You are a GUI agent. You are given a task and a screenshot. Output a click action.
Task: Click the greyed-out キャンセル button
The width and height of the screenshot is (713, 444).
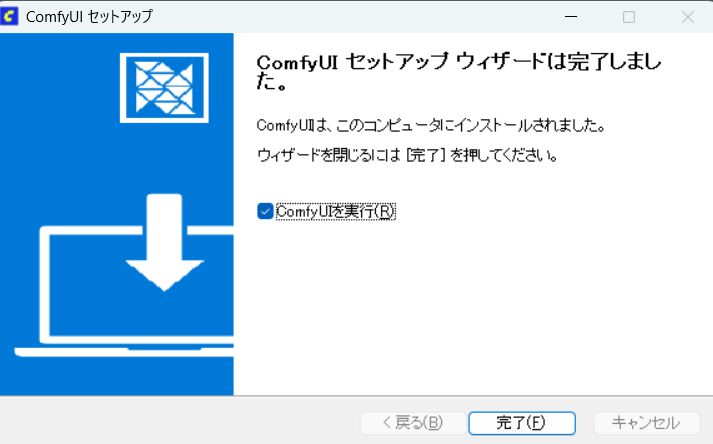646,423
